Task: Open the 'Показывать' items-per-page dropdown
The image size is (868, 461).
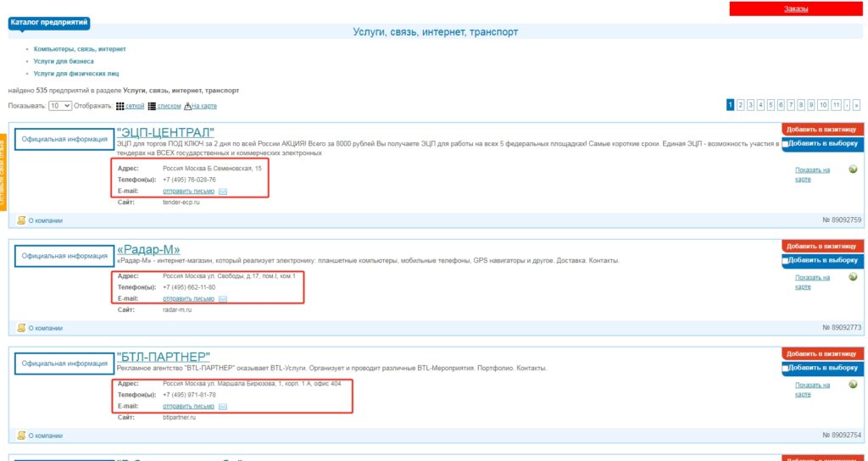Action: coord(60,106)
